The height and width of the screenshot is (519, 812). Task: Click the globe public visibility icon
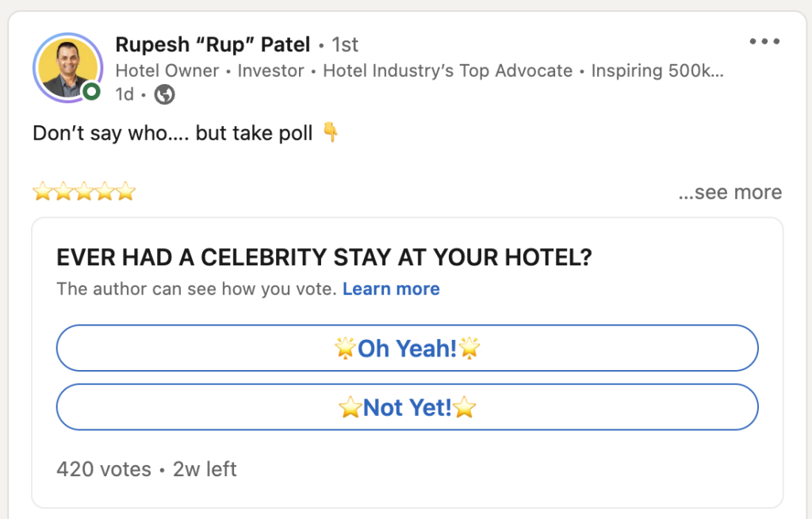[164, 95]
